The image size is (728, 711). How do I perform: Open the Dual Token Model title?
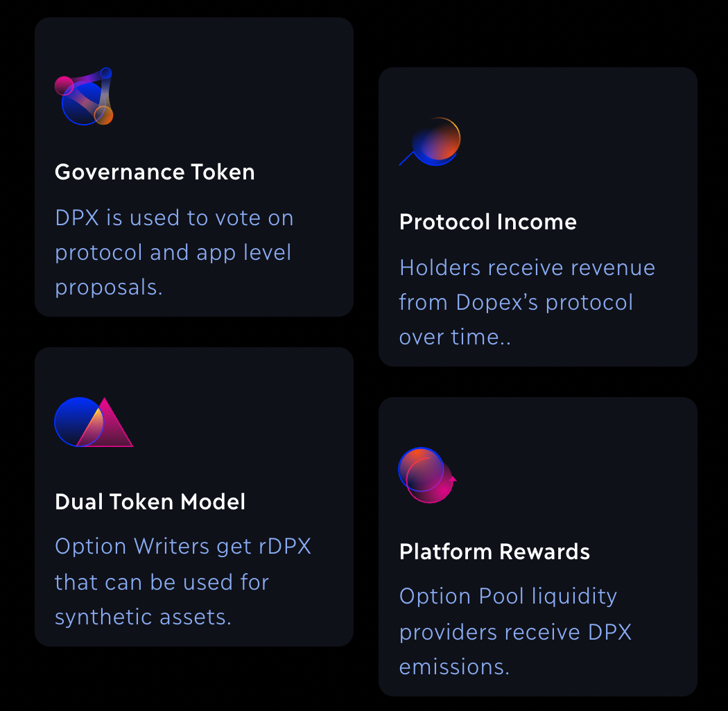(150, 502)
